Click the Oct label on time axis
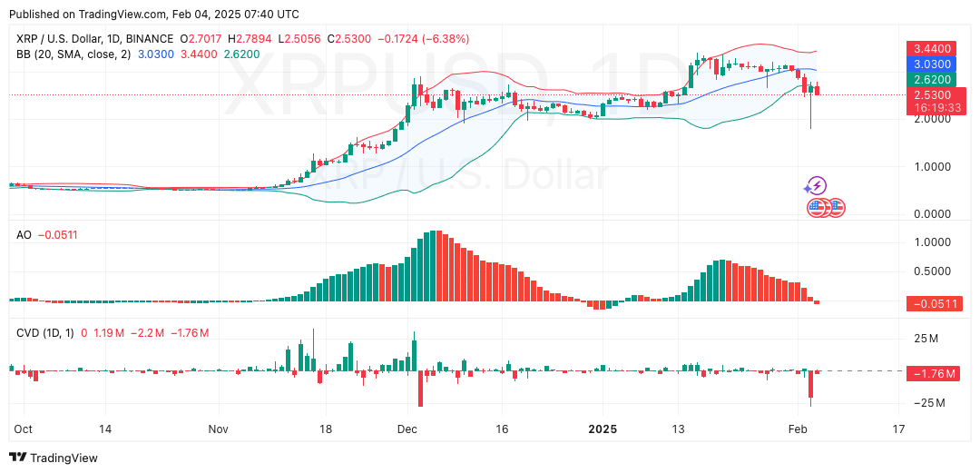Image resolution: width=980 pixels, height=473 pixels. pyautogui.click(x=24, y=429)
